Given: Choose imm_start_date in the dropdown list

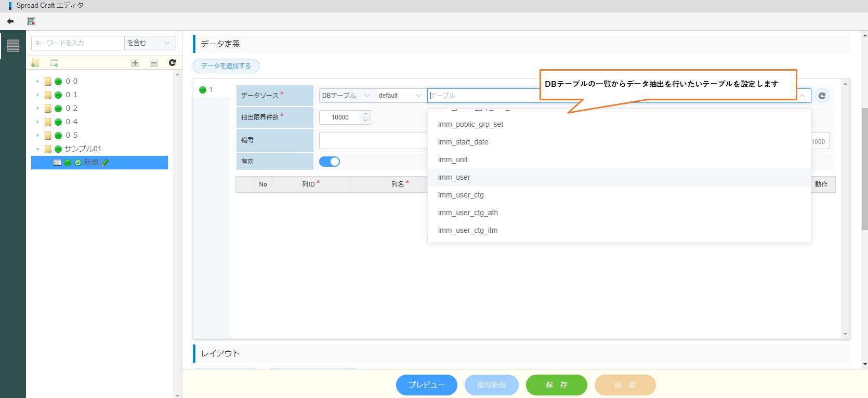Looking at the screenshot, I should [463, 142].
